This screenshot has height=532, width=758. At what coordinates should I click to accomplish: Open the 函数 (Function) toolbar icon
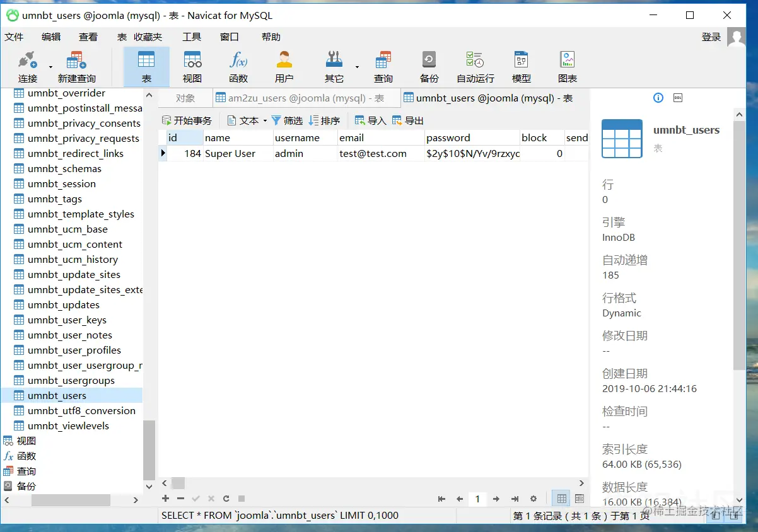tap(238, 67)
